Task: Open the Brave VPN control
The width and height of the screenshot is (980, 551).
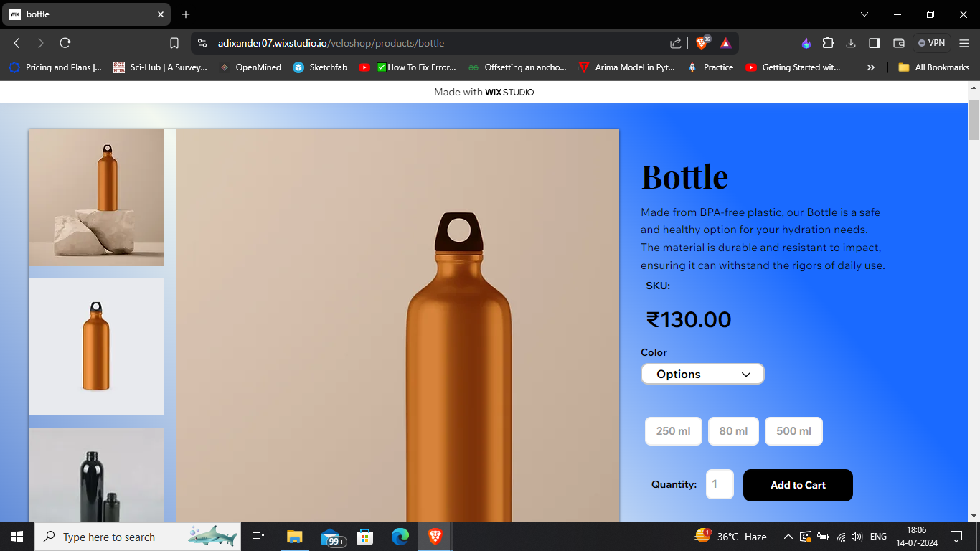Action: tap(931, 42)
